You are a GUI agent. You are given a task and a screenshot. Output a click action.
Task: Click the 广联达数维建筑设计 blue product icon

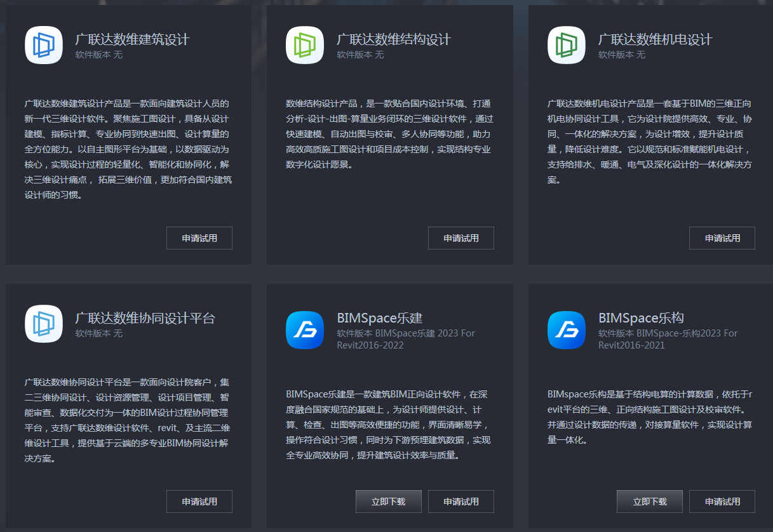[44, 45]
